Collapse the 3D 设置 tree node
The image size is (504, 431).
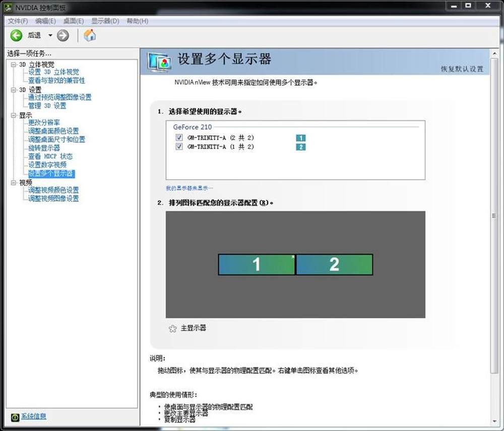tap(14, 90)
